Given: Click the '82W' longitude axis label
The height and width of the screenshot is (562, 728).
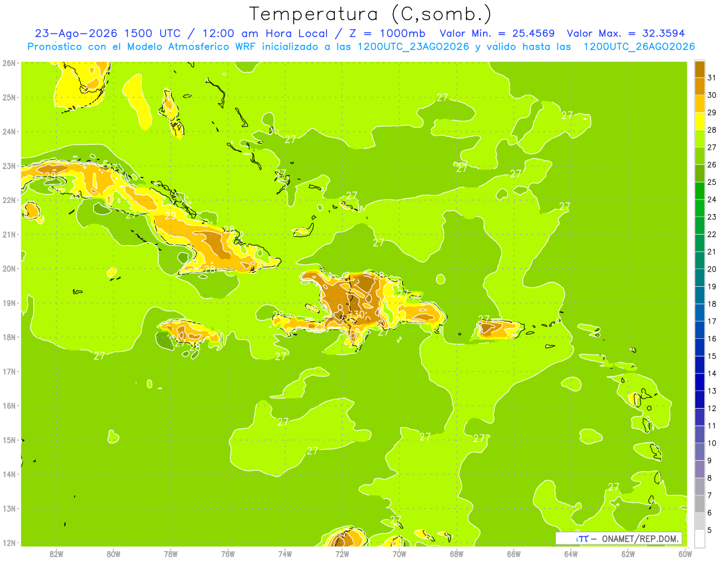Looking at the screenshot, I should 56,554.
